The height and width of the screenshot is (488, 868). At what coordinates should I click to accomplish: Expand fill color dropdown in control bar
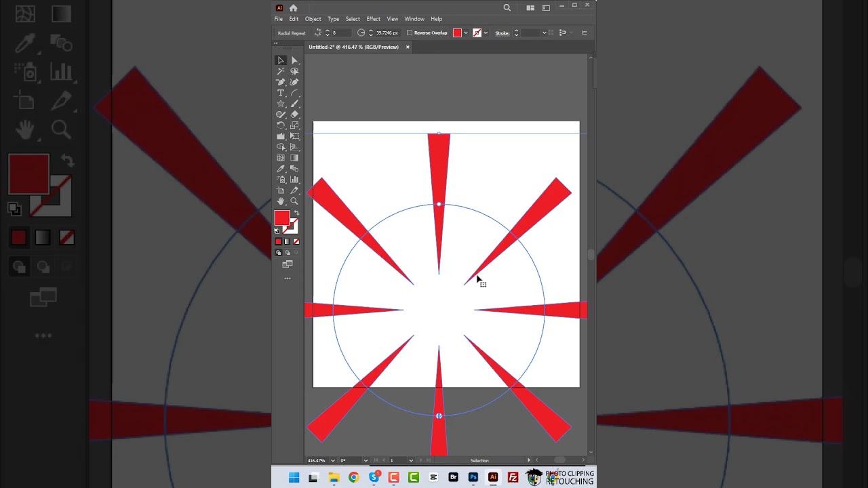tap(465, 33)
